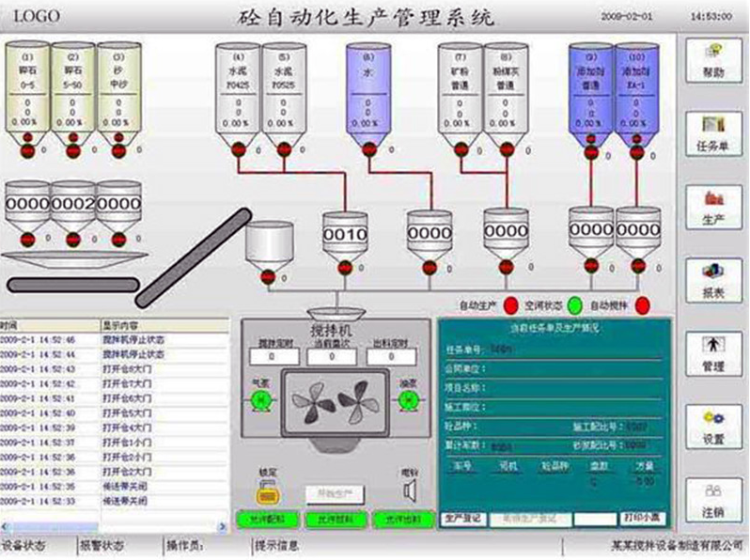
Task: Click the 锁定 lock icon
Action: coord(270,491)
